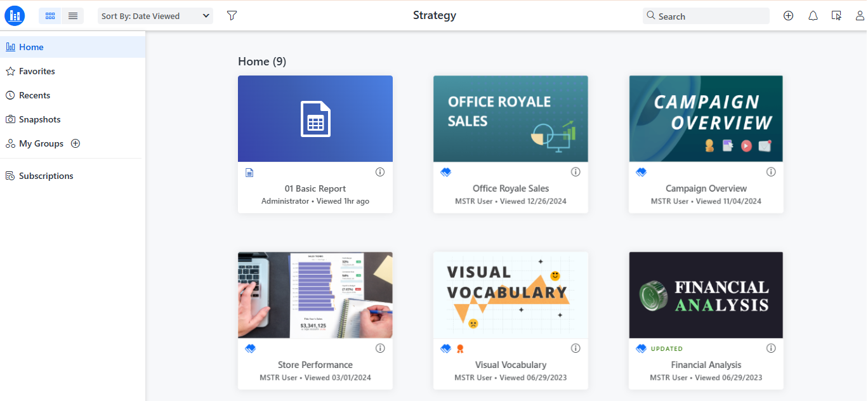Screen dimensions: 868x401
Task: Open the filter funnel icon
Action: coord(232,16)
